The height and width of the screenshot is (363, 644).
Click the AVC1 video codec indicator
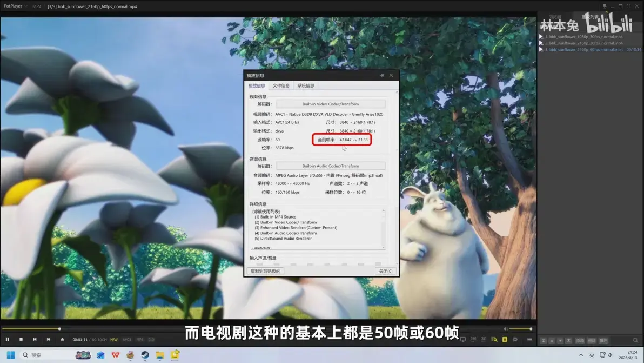pyautogui.click(x=127, y=340)
